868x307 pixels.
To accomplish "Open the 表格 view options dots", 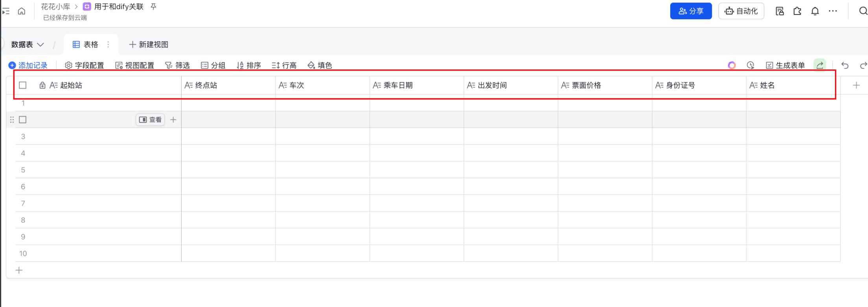I will [108, 44].
